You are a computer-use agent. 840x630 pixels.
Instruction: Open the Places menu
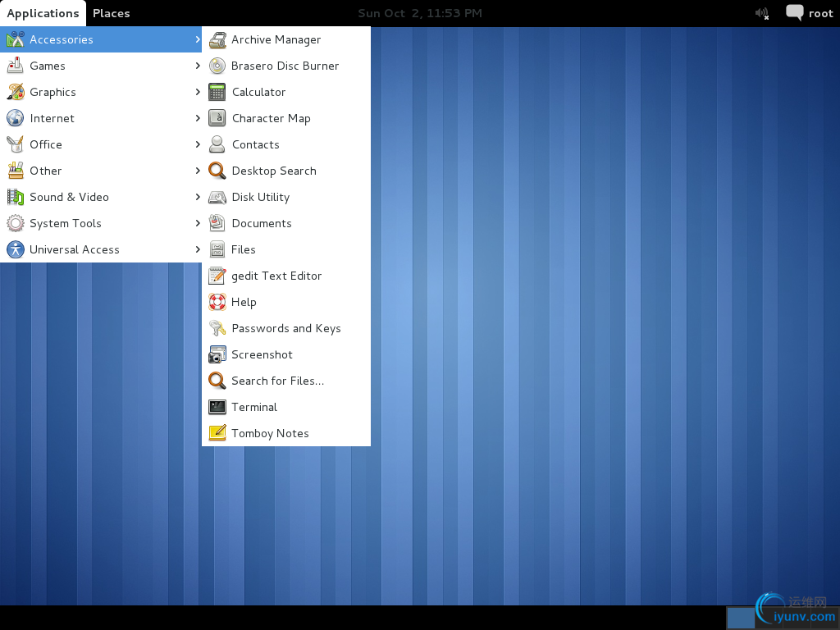coord(111,13)
